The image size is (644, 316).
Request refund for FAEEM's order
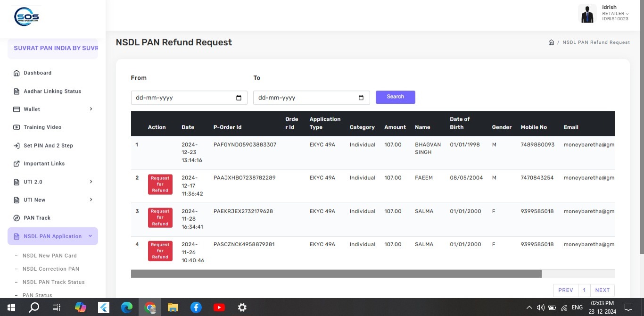tap(160, 184)
